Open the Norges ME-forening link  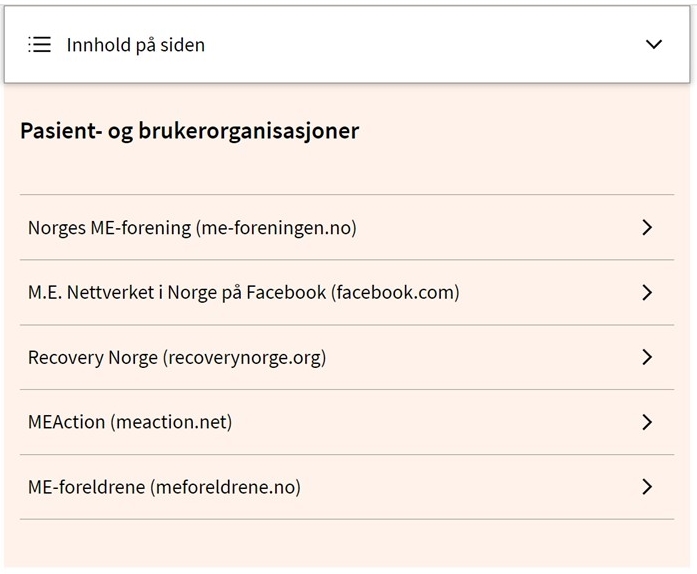109,228
